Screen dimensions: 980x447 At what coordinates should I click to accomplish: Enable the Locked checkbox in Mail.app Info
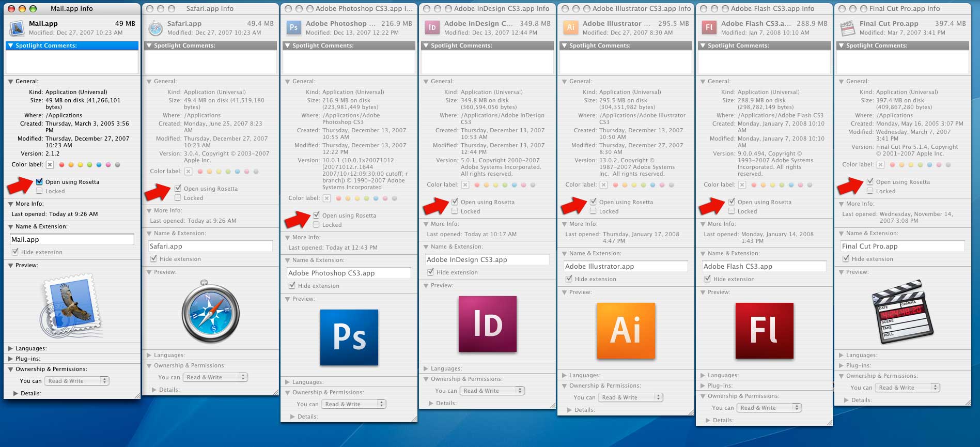point(39,191)
